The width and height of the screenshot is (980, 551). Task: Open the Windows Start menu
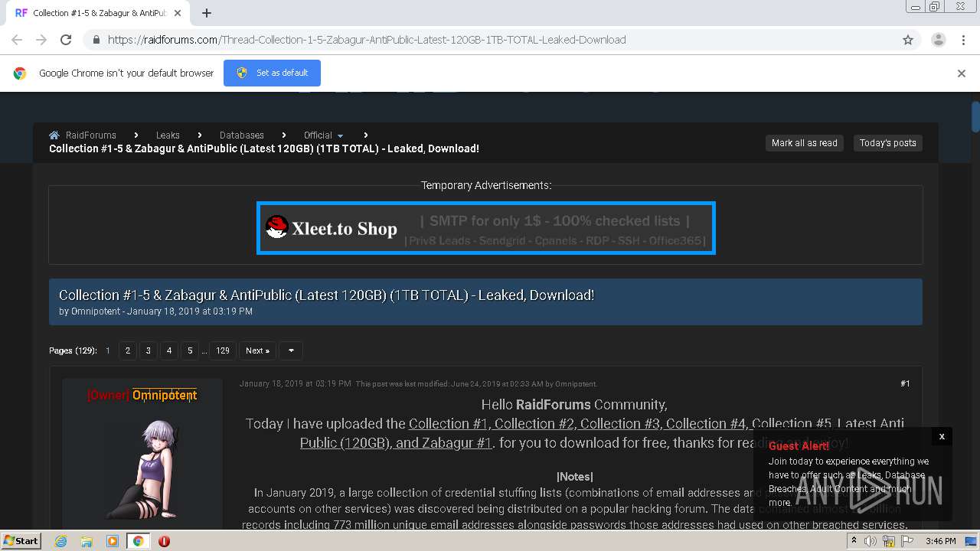[21, 540]
